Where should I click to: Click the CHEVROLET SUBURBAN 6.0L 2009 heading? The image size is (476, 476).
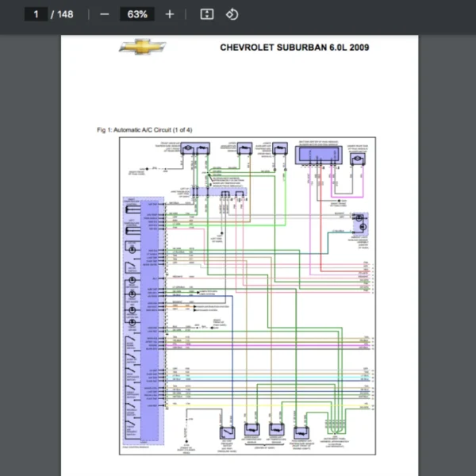click(x=294, y=47)
